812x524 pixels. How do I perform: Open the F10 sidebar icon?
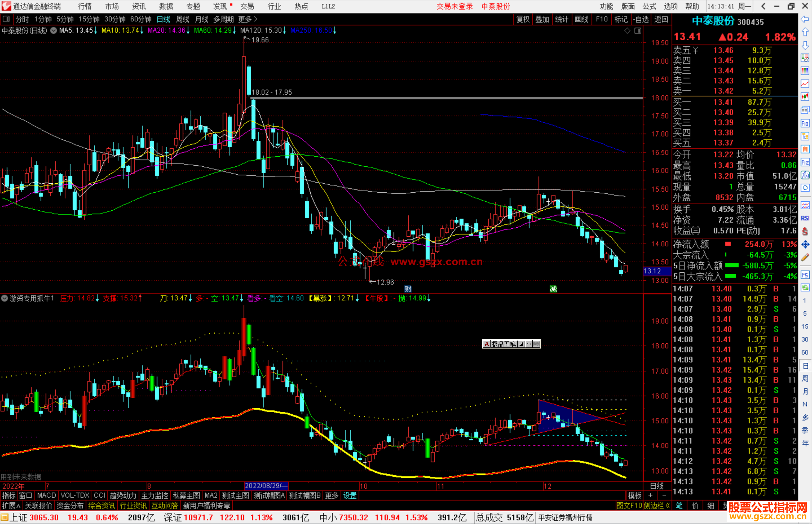[x=805, y=123]
